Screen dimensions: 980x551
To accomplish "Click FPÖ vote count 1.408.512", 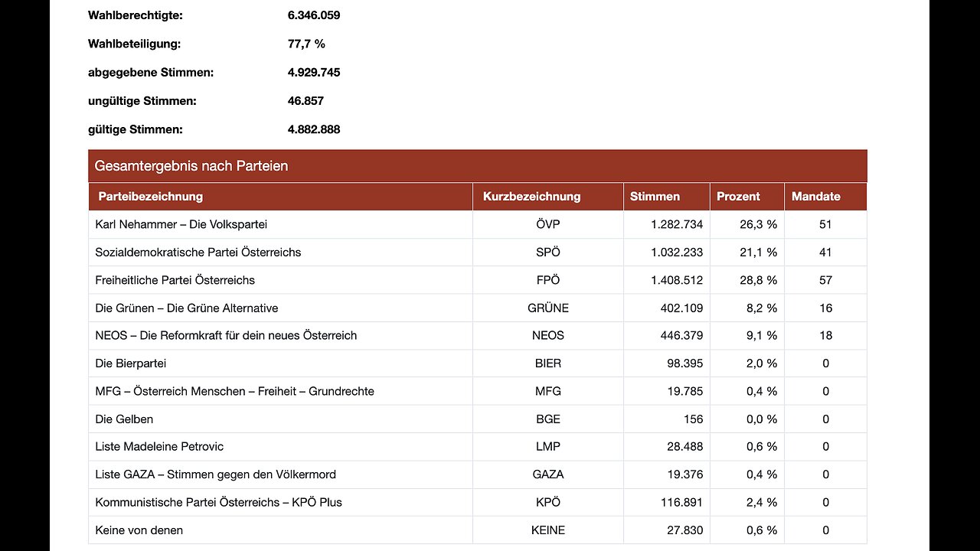I will pos(677,280).
